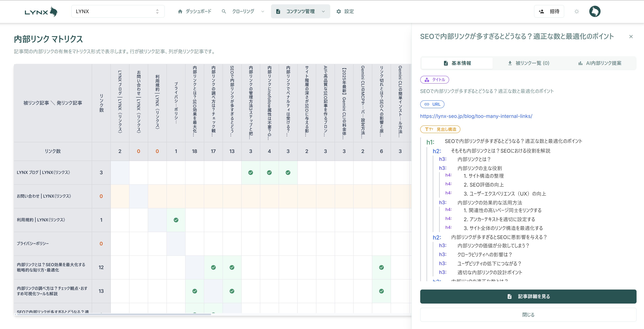
Task: Switch to 被リンク一覧 (0) tab
Action: pos(529,63)
